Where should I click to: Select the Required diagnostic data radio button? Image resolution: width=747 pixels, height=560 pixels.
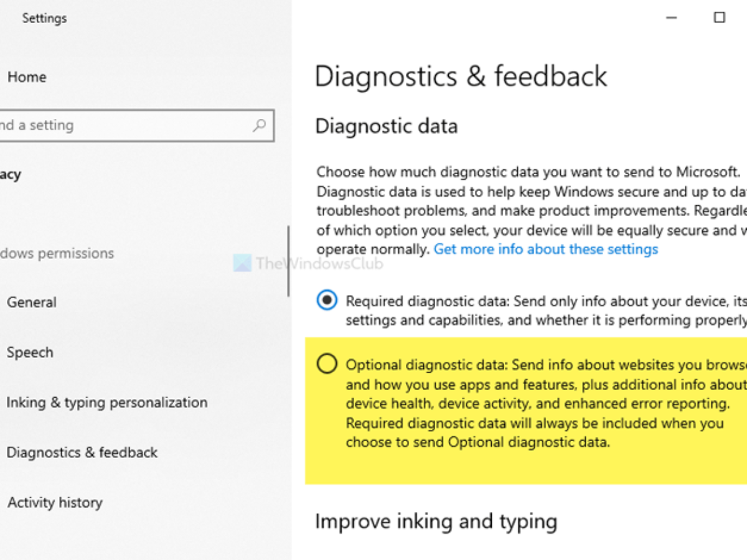coord(327,301)
